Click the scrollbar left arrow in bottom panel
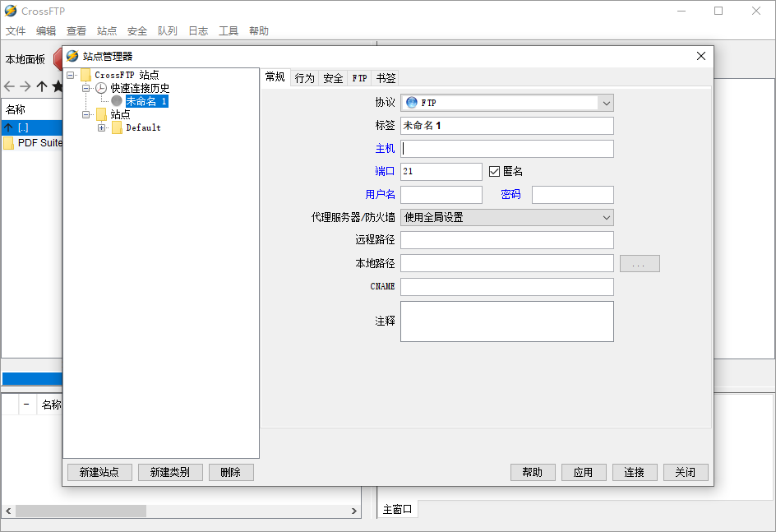This screenshot has height=532, width=776. [x=8, y=511]
